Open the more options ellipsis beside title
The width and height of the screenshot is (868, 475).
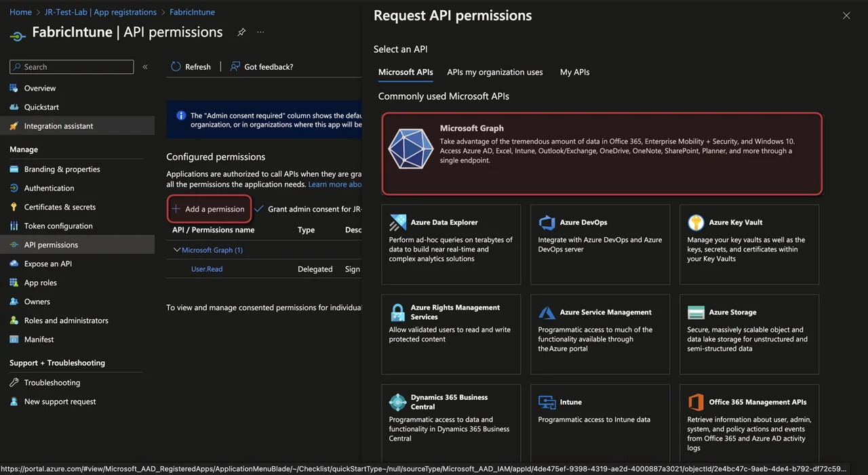[x=260, y=32]
